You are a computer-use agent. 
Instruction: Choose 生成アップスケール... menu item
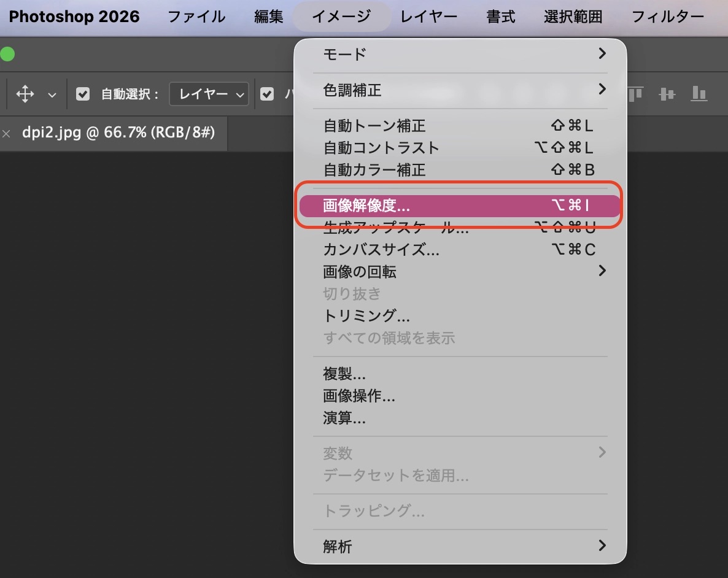tap(460, 227)
